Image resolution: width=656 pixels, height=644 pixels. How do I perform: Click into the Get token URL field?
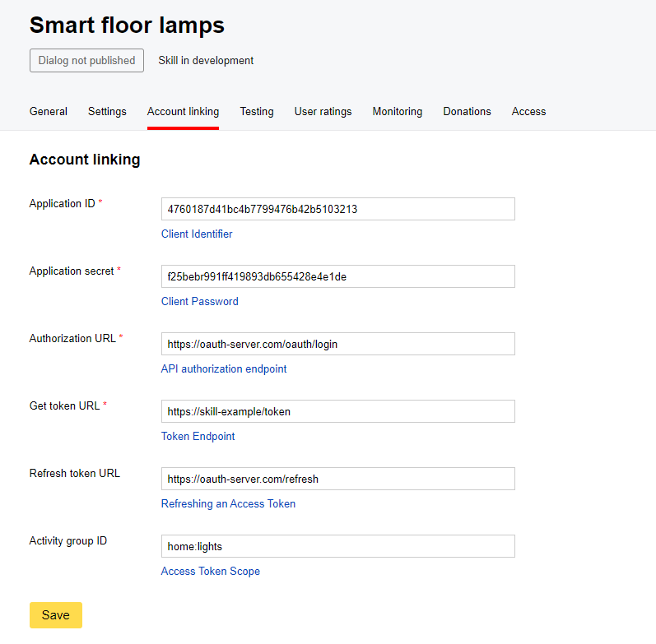(x=337, y=411)
